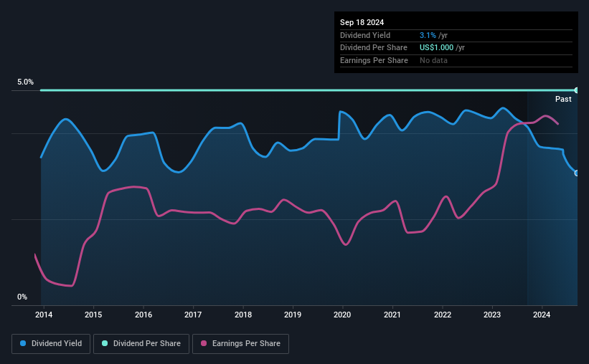The height and width of the screenshot is (364, 589).
Task: Click the 2017 x-axis label
Action: point(193,315)
